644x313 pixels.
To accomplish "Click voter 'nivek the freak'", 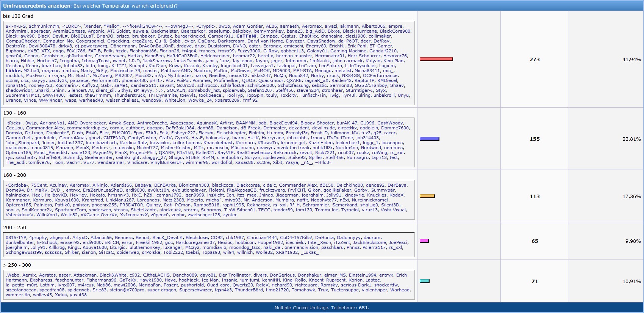I will [293, 148].
